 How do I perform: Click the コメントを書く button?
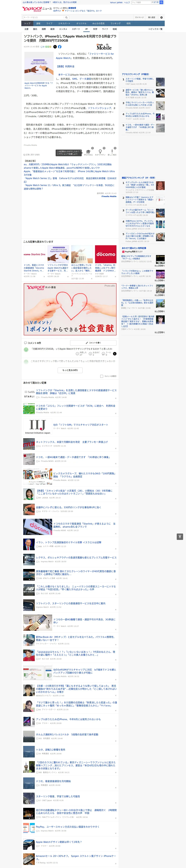pyautogui.click(x=93, y=343)
